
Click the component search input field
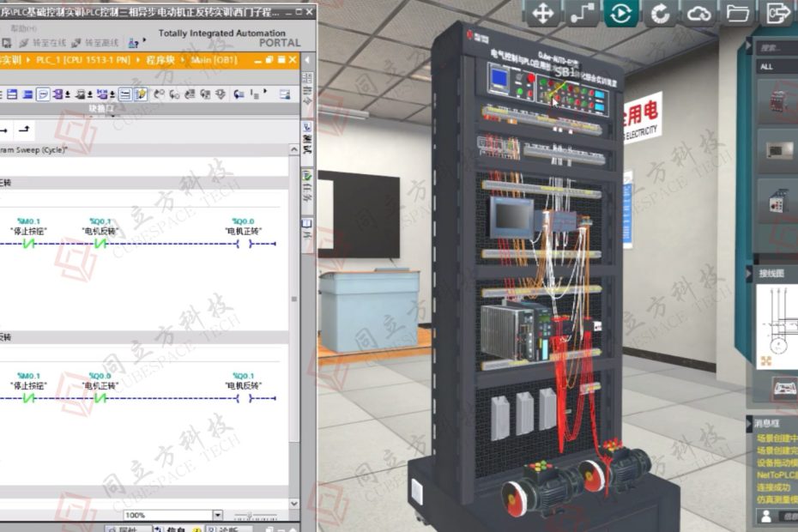coord(777,47)
